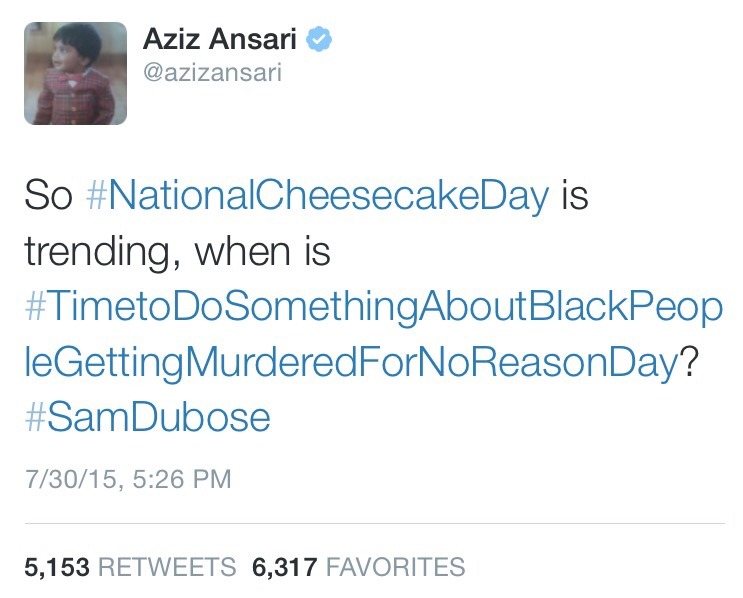Viewport: 743px width, 598px height.
Task: Click the verified badge next to Aziz Ansari
Action: point(320,40)
